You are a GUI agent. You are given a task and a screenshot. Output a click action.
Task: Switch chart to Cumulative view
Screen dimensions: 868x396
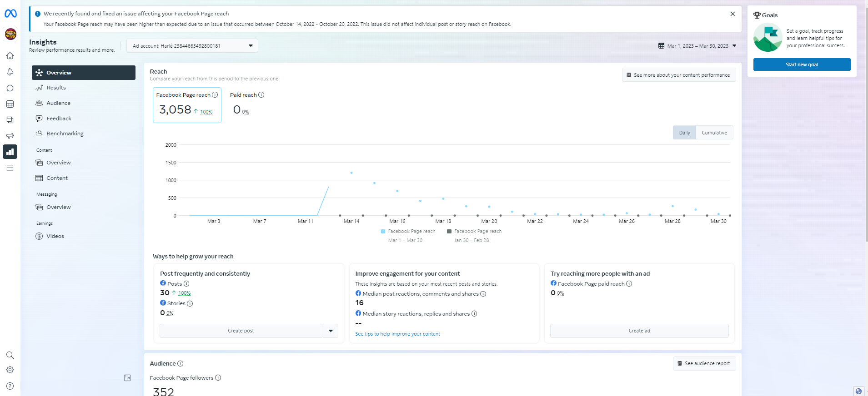714,133
